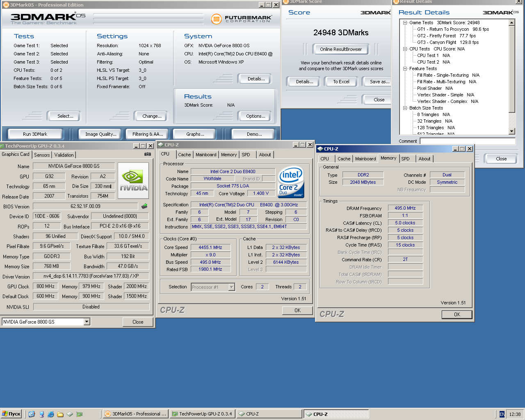
Task: Collapse the Feature Tests tree node
Action: pyautogui.click(x=405, y=68)
